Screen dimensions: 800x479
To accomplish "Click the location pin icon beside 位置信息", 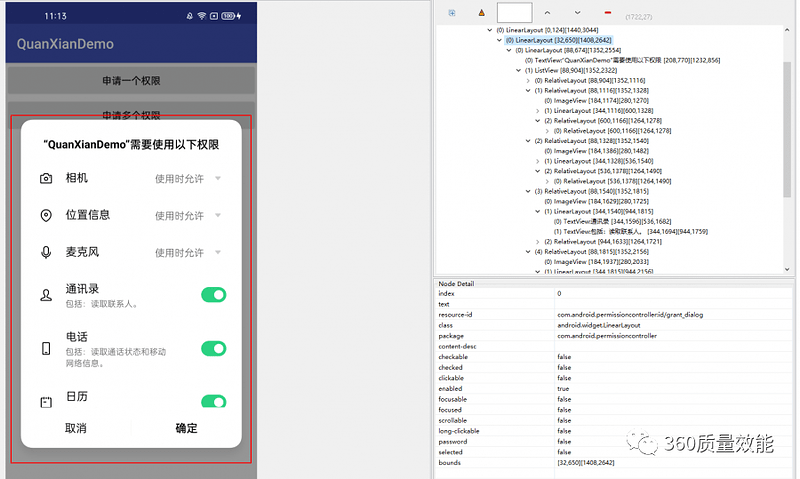I will 46,215.
